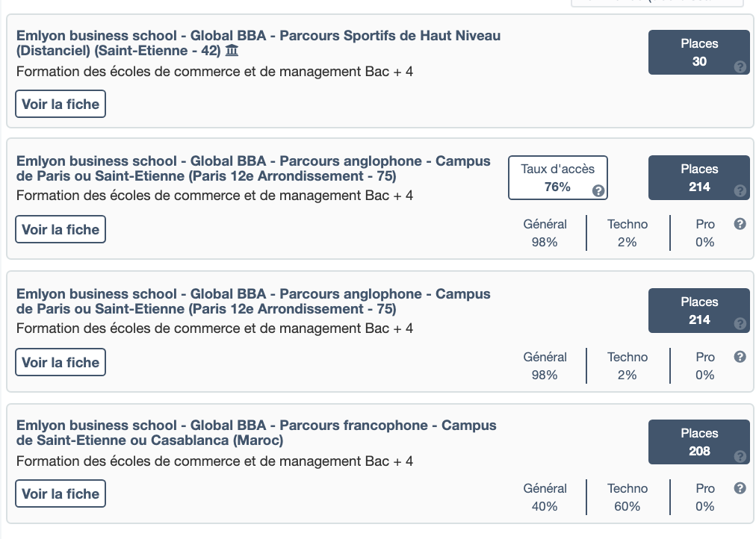The image size is (756, 539).
Task: Click the help icon in the Places 30 box
Action: coord(740,66)
